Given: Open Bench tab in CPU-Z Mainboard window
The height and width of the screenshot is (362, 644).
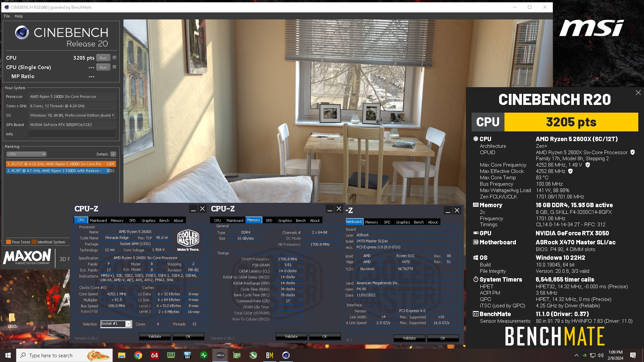Looking at the screenshot, I should [x=419, y=222].
